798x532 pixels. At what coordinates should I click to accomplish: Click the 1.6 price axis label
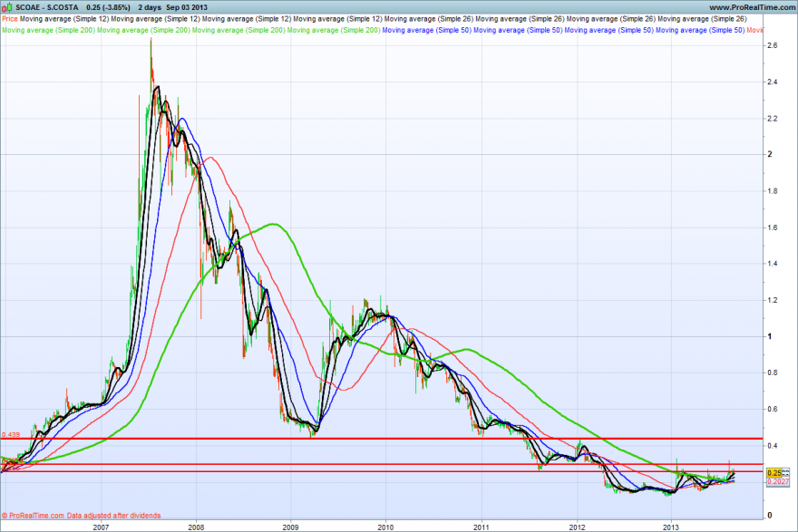(x=772, y=227)
